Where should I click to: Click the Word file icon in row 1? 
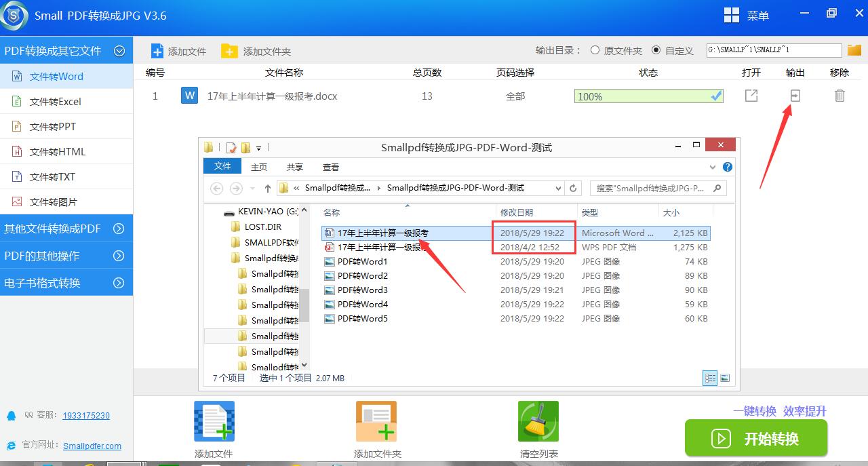coord(189,96)
